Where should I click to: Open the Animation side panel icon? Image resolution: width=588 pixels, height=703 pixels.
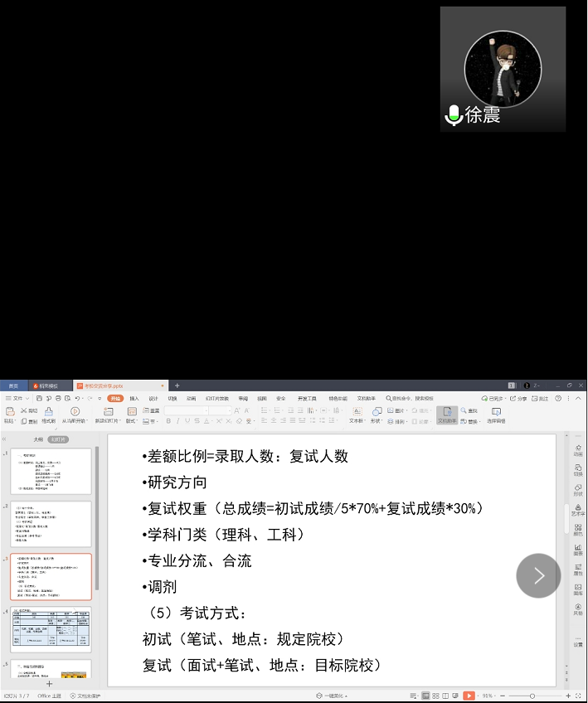pos(578,448)
